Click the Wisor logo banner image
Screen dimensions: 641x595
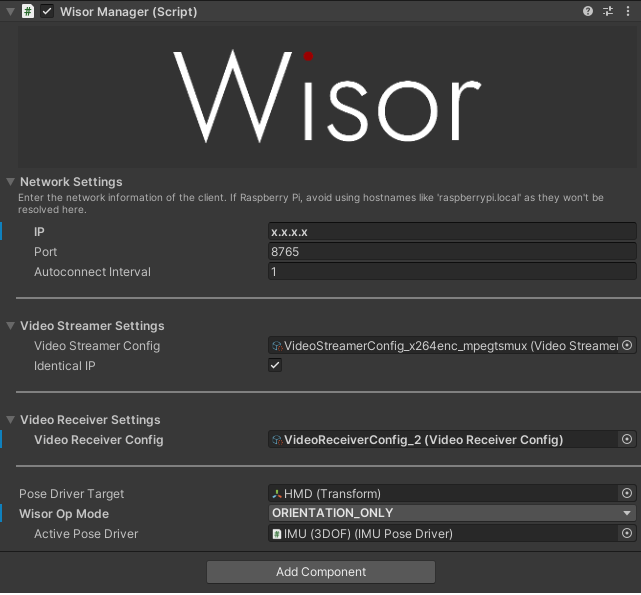tap(327, 97)
